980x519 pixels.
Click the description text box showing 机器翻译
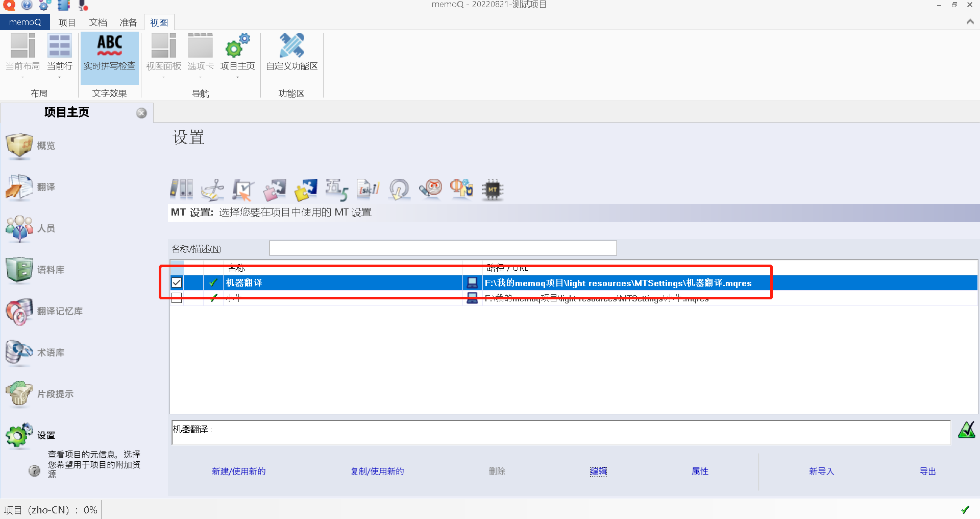click(560, 433)
